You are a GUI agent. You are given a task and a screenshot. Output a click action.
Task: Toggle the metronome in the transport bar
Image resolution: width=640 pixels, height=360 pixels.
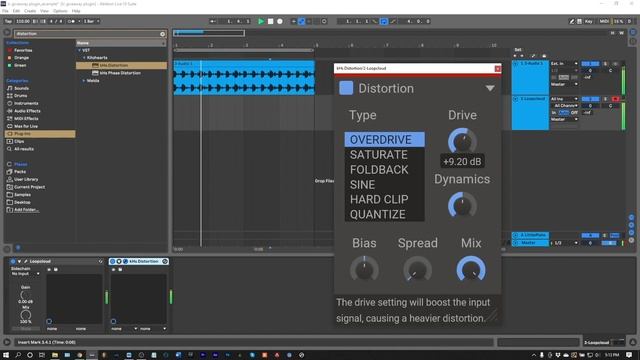[71, 21]
